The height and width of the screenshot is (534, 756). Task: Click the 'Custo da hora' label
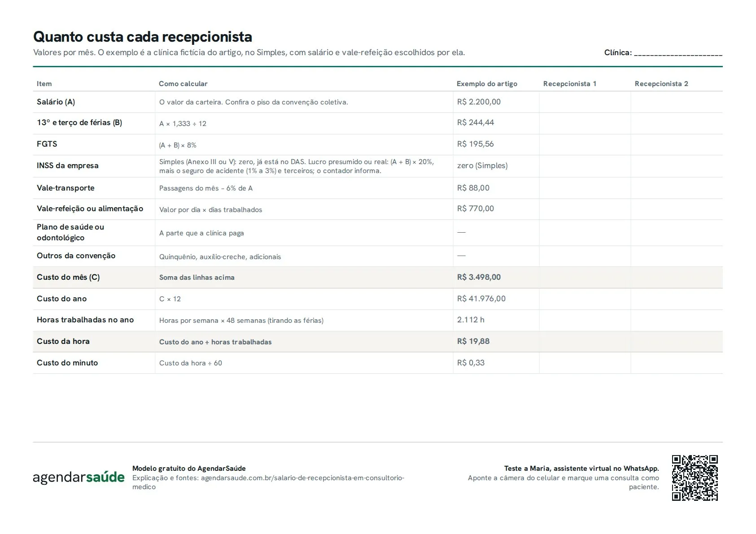pos(63,342)
